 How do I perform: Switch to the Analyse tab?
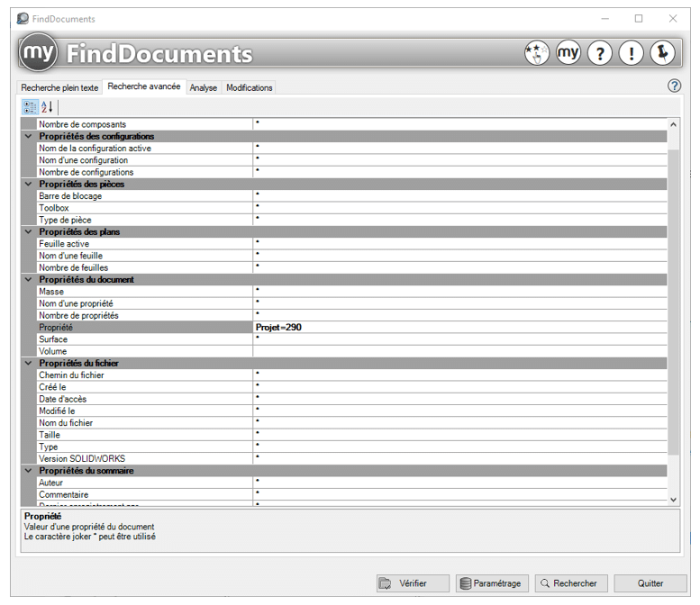(x=203, y=88)
